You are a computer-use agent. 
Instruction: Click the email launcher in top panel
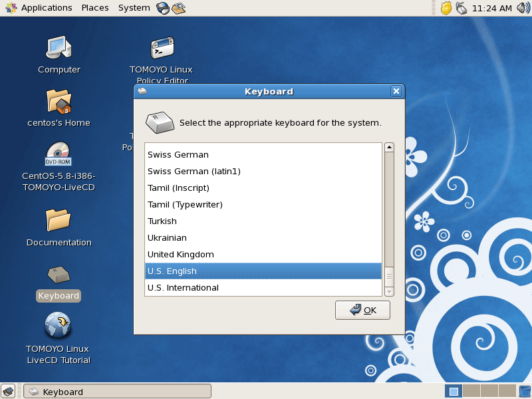pos(178,8)
